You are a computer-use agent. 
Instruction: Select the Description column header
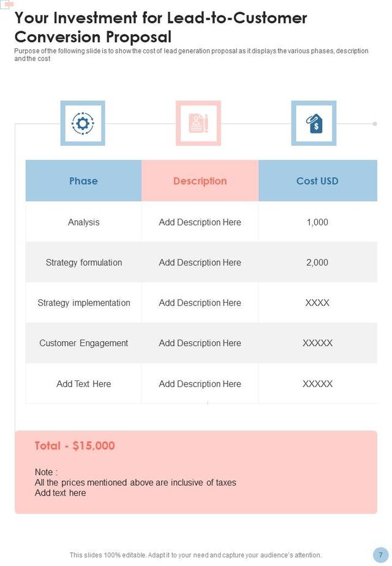tap(200, 181)
